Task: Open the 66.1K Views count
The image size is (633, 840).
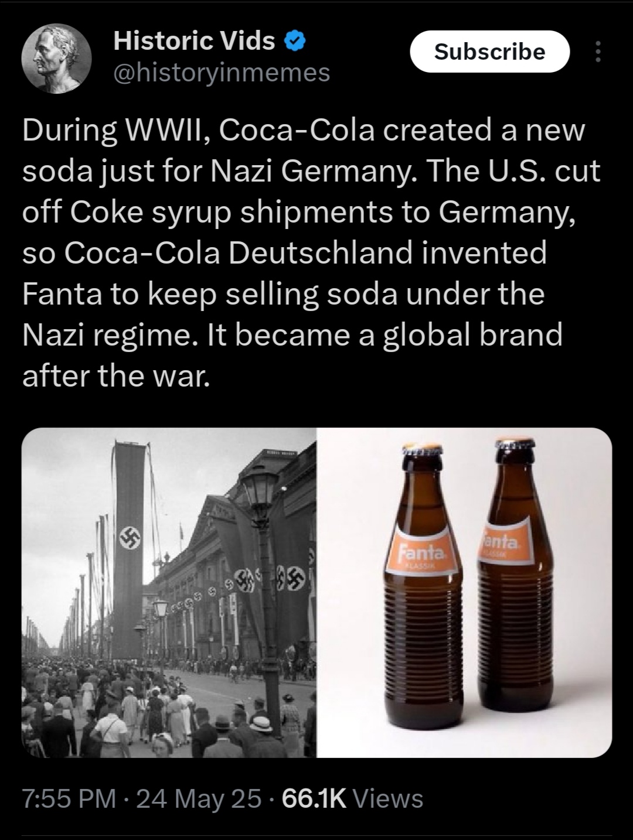Action: (x=352, y=798)
